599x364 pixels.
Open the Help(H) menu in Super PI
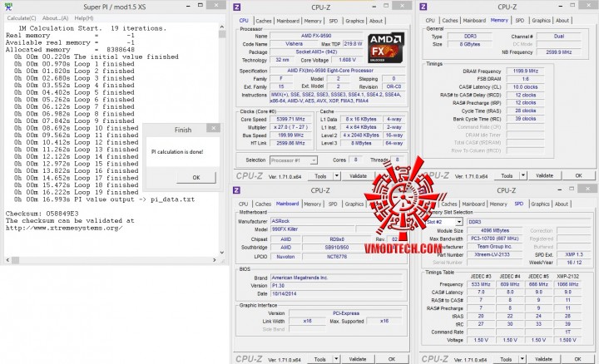point(84,18)
